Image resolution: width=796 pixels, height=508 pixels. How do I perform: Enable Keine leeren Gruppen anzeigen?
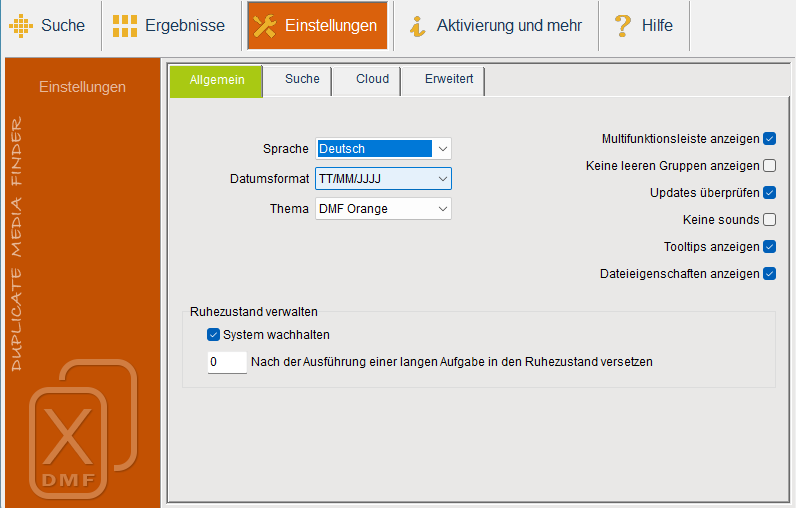tap(769, 166)
